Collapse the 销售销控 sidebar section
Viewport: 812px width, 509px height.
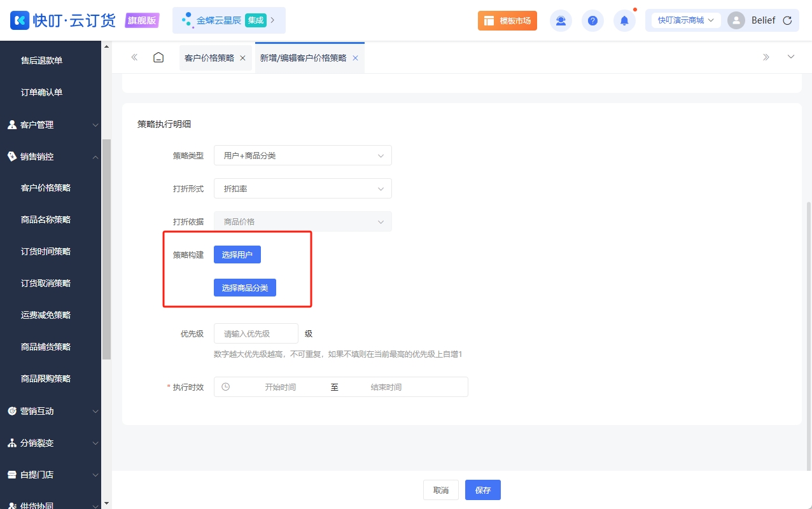pyautogui.click(x=51, y=157)
